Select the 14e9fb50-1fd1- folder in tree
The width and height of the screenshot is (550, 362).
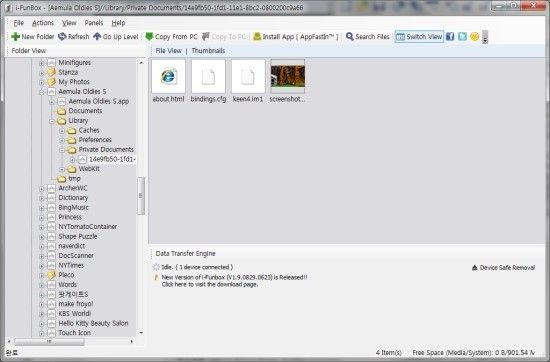pyautogui.click(x=112, y=159)
